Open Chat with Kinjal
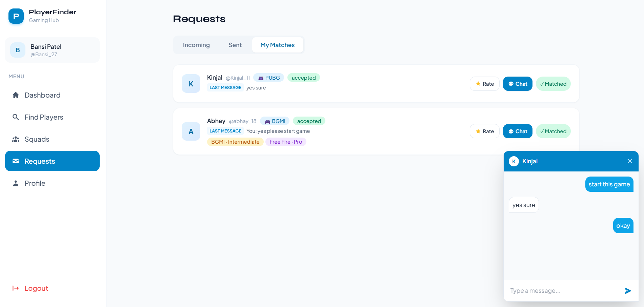This screenshot has height=307, width=644. pyautogui.click(x=518, y=84)
